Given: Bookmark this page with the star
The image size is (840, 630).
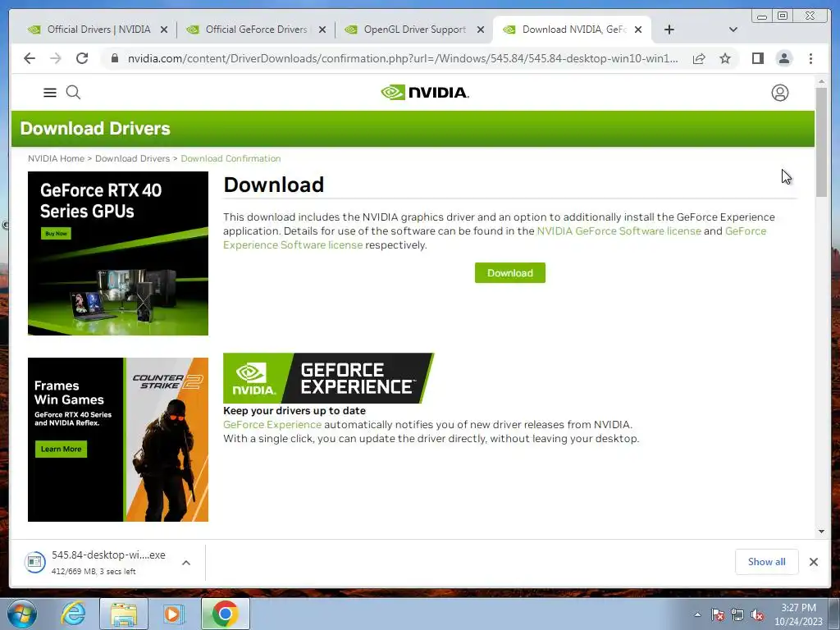Looking at the screenshot, I should click(725, 58).
